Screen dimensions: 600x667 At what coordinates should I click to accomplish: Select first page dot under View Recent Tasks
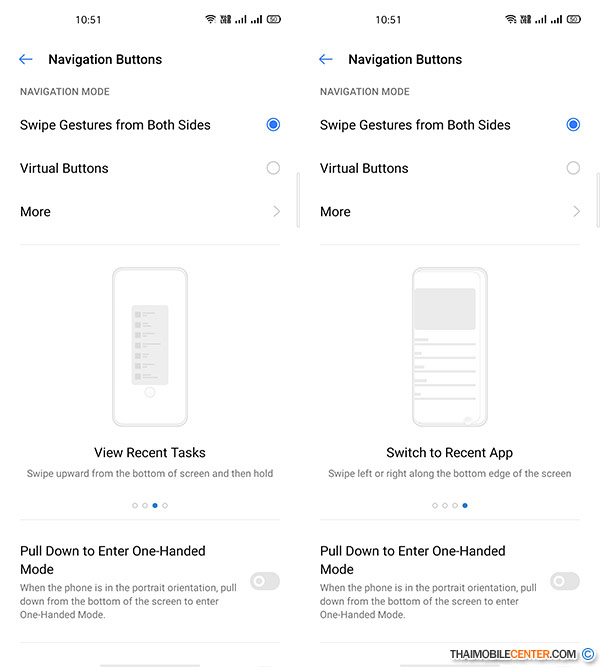point(135,505)
